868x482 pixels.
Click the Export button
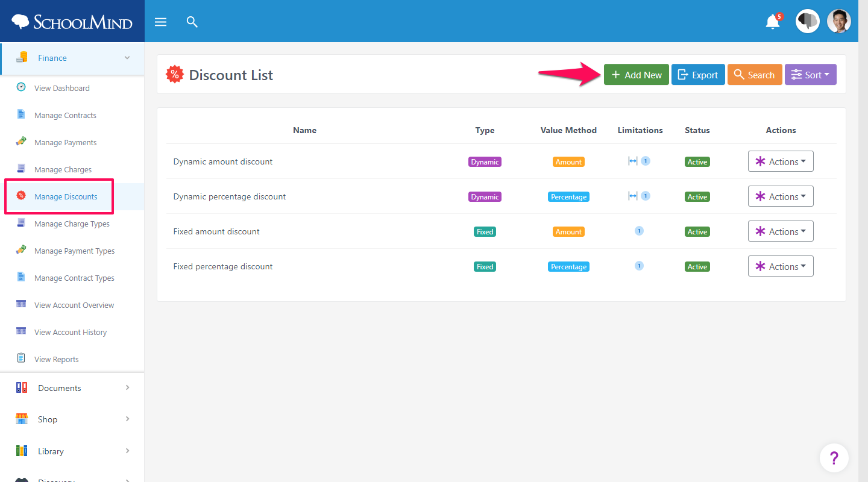pyautogui.click(x=698, y=75)
